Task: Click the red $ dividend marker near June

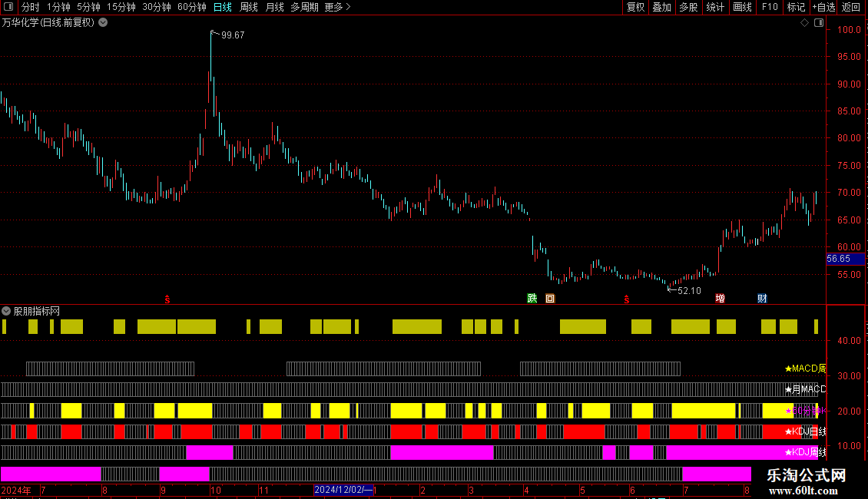Action: pos(627,299)
